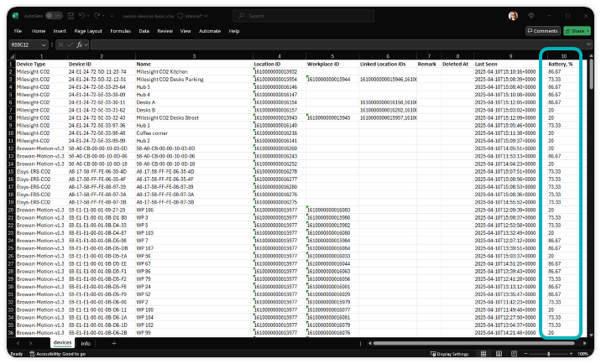The image size is (601, 364).
Task: Customize Quick Access Toolbar button
Action: pyautogui.click(x=112, y=16)
